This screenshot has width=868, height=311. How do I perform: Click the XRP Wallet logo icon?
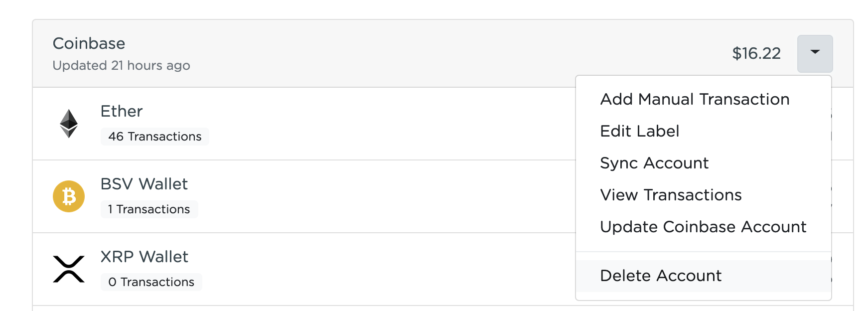coord(69,269)
